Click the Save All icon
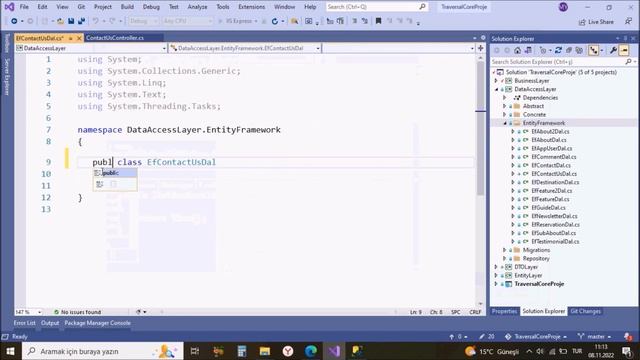 [x=81, y=21]
